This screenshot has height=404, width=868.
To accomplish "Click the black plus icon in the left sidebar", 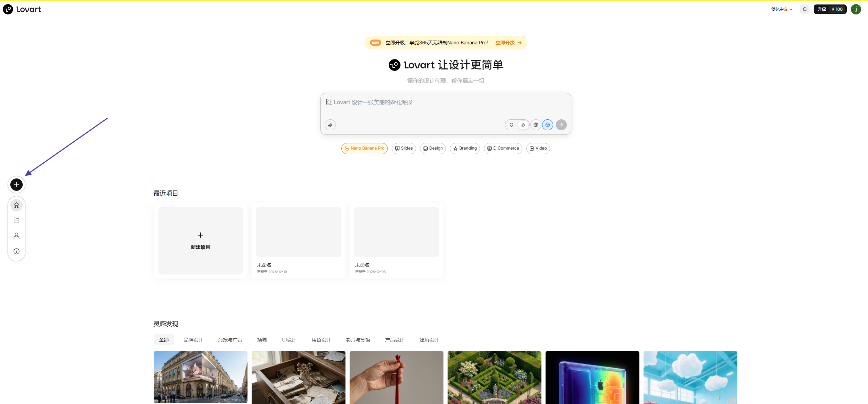I will coord(16,185).
